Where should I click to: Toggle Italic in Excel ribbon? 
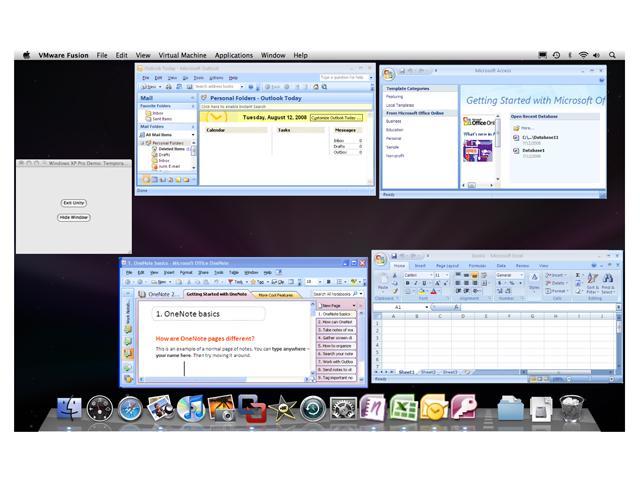(416, 283)
